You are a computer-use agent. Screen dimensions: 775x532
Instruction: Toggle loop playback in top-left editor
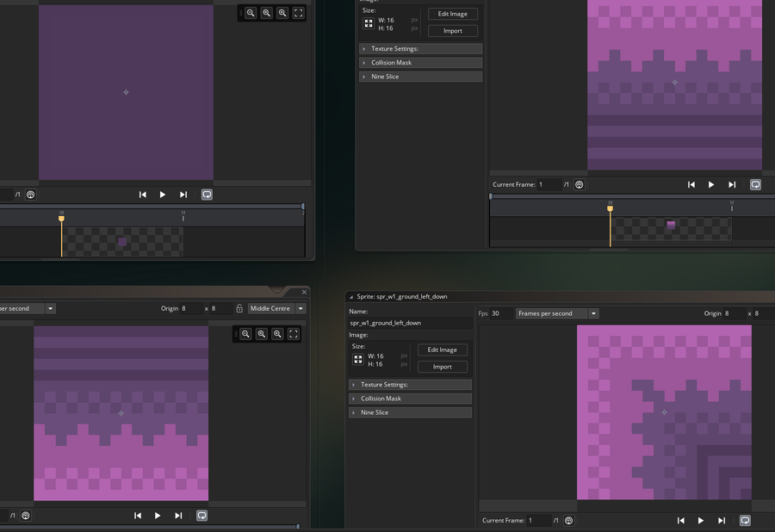coord(207,195)
